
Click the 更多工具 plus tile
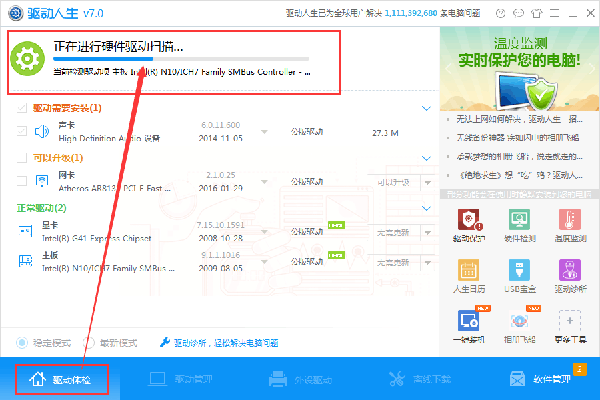(570, 326)
